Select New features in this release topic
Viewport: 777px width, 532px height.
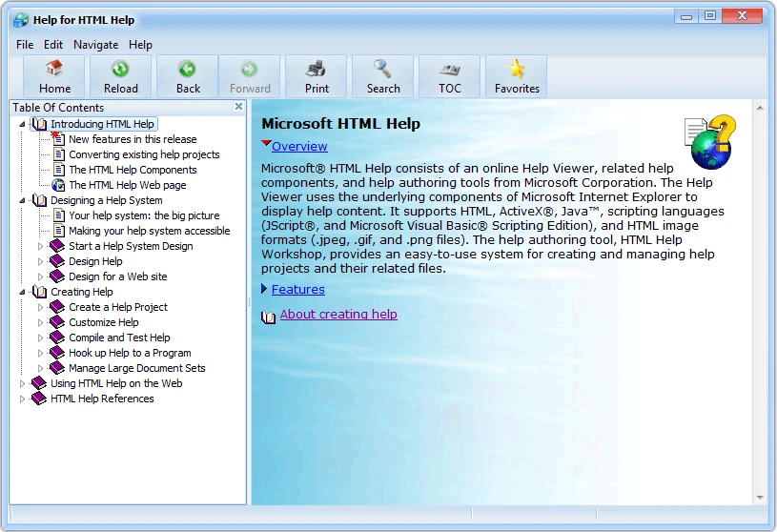pyautogui.click(x=133, y=139)
